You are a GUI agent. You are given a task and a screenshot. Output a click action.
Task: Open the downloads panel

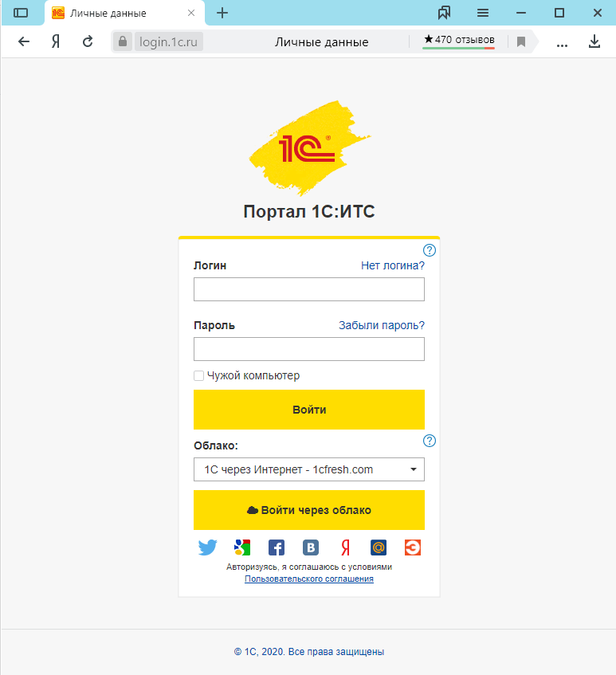[594, 41]
